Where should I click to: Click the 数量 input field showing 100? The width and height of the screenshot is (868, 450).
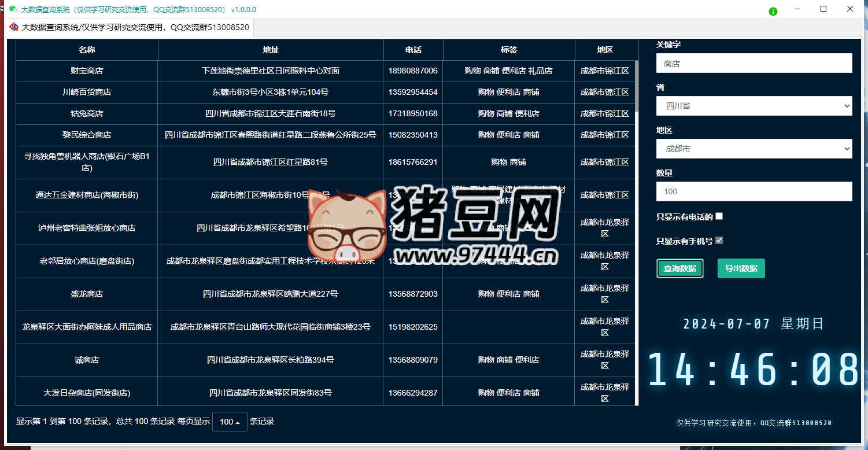(x=754, y=191)
